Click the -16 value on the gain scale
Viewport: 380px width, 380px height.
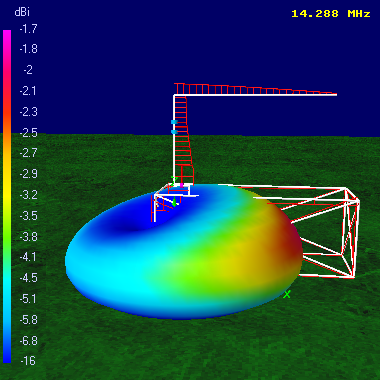pyautogui.click(x=28, y=361)
